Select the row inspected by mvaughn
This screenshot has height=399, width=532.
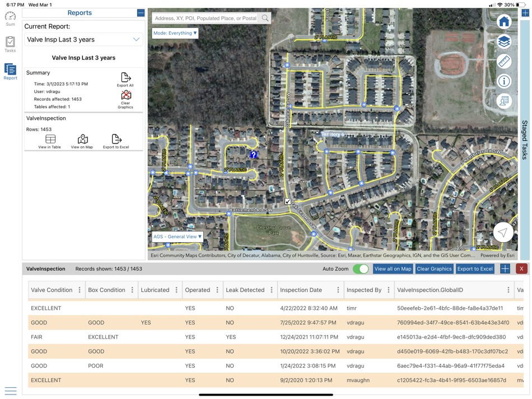click(x=276, y=381)
